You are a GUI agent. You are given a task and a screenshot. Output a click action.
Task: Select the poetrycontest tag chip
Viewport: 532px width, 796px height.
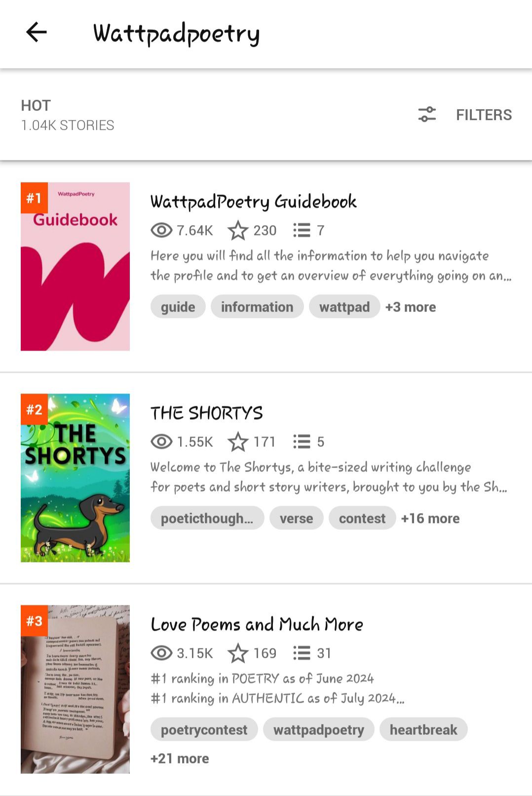click(204, 729)
